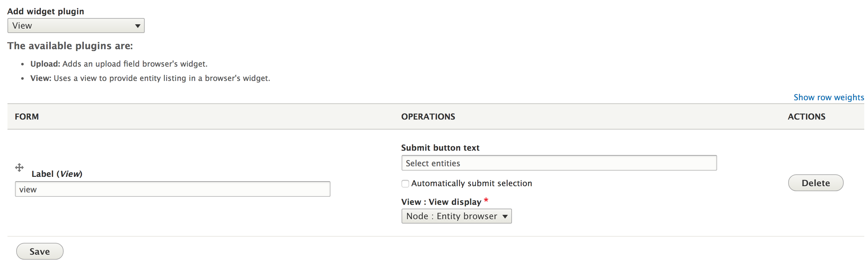
Task: Click the Select entities text field
Action: tap(559, 163)
